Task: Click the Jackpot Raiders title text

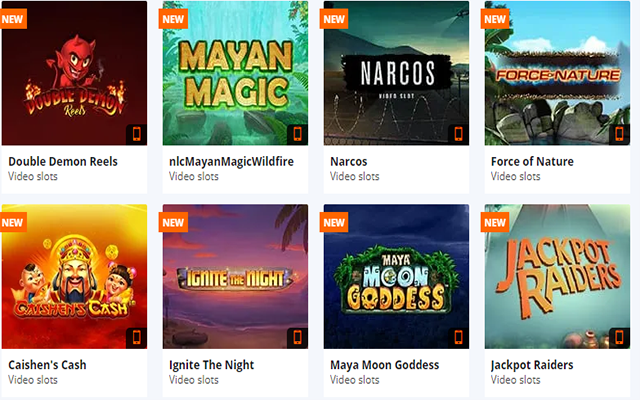Action: (532, 364)
